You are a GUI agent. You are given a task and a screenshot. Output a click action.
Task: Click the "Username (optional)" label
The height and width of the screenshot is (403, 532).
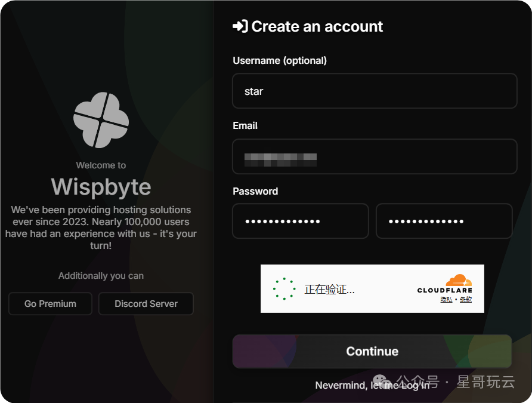click(279, 60)
